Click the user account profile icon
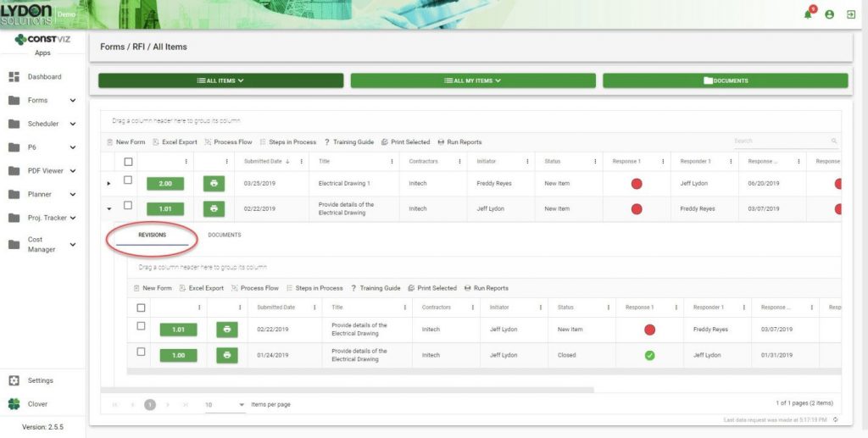868x438 pixels. pos(829,14)
